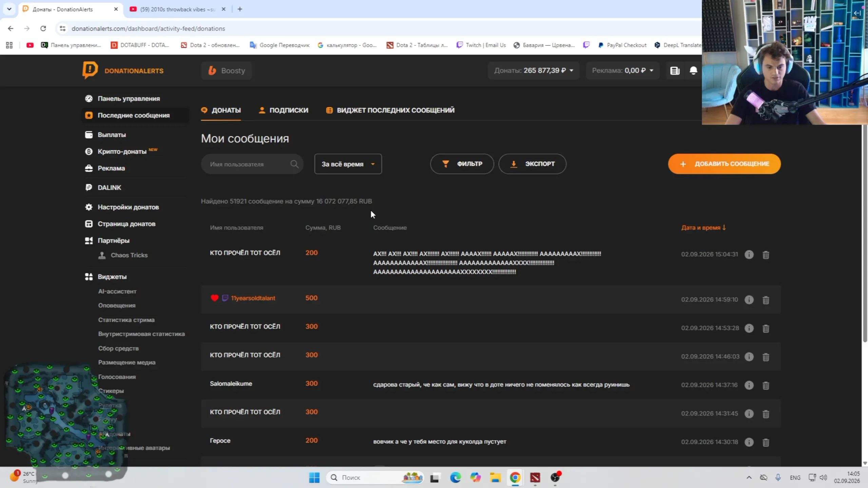Open Внутристримовая статистика widget
The height and width of the screenshot is (488, 868).
pyautogui.click(x=141, y=334)
